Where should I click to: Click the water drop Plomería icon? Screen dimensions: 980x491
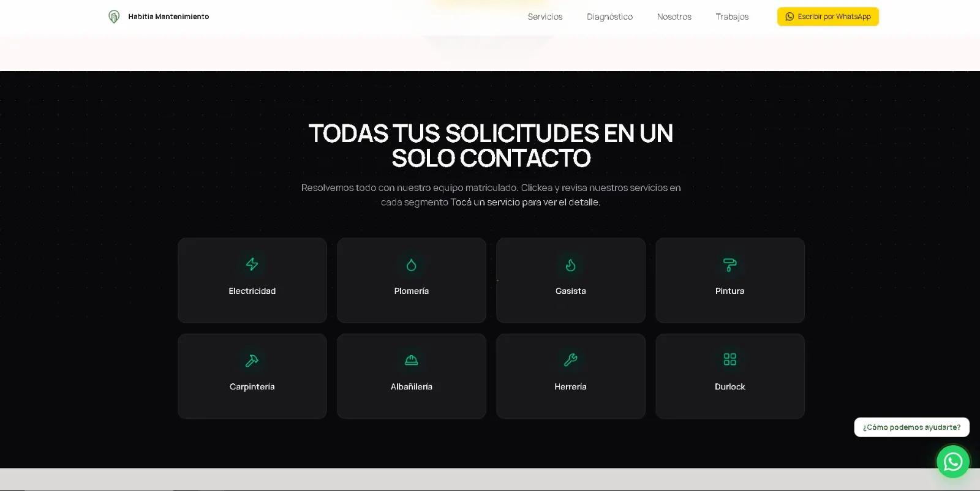(x=412, y=264)
